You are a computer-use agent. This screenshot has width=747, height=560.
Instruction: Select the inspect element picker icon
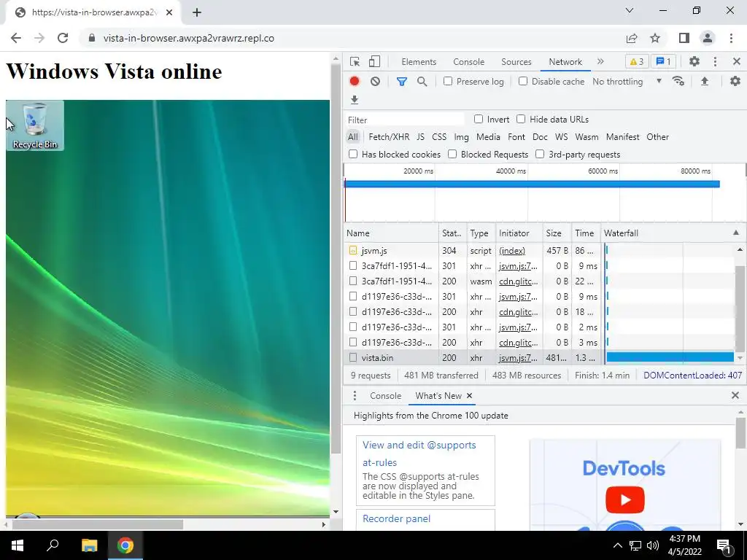[x=355, y=61]
